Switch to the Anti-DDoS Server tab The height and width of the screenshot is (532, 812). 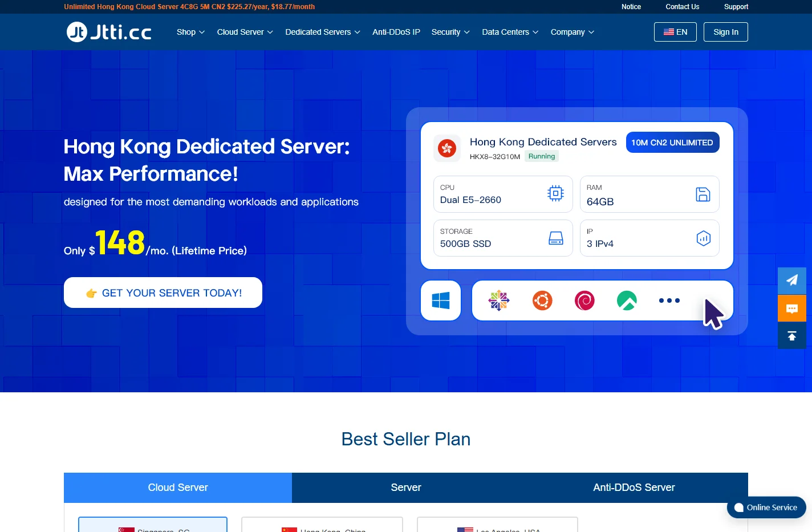tap(634, 488)
